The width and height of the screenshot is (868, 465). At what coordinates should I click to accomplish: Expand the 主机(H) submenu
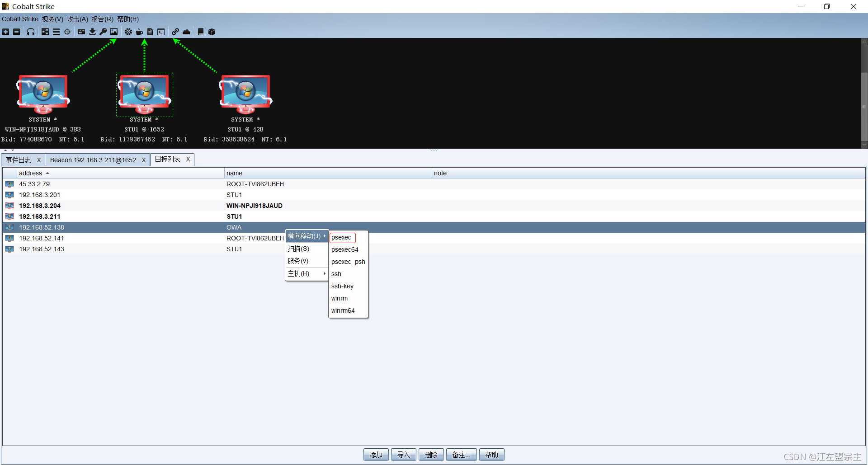[x=307, y=274]
